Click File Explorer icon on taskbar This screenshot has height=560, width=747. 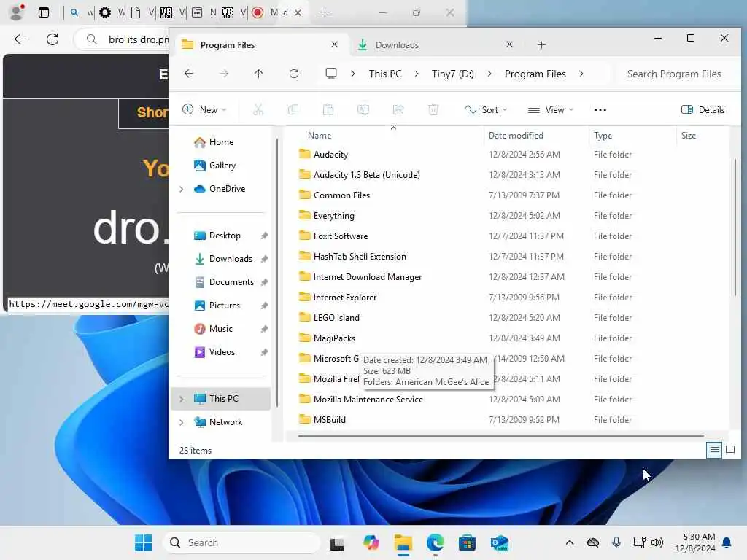(x=403, y=542)
